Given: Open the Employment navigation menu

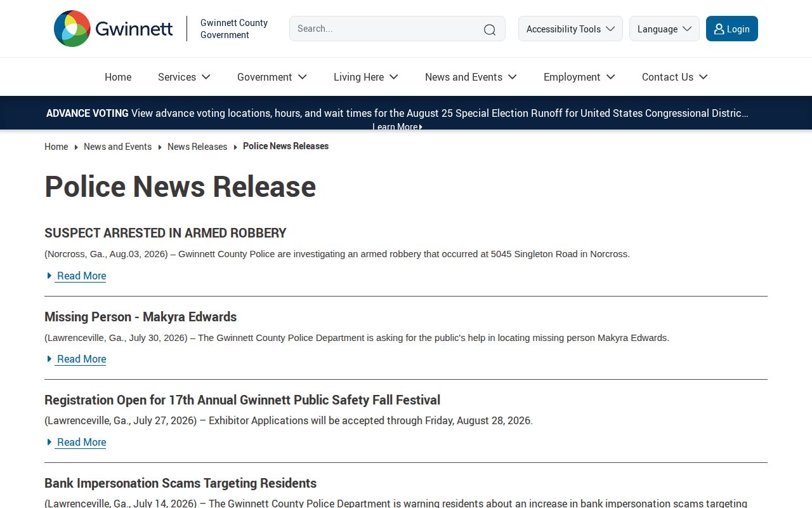Looking at the screenshot, I should pyautogui.click(x=572, y=77).
